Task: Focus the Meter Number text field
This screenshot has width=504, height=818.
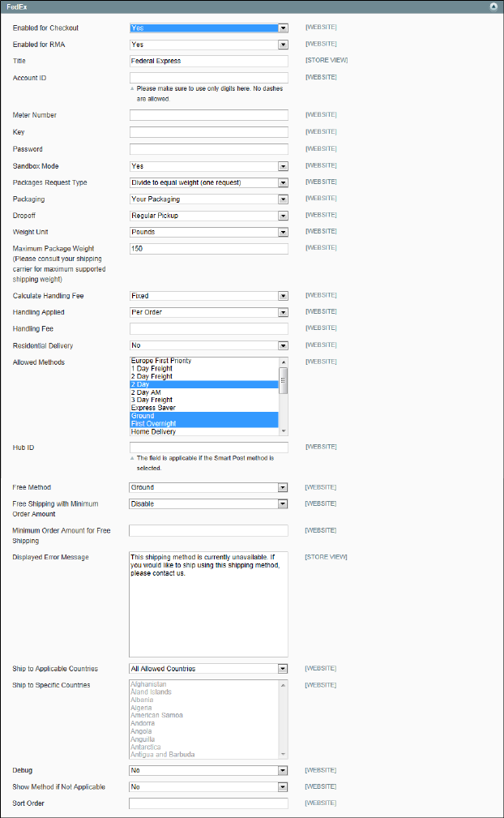Action: click(208, 115)
